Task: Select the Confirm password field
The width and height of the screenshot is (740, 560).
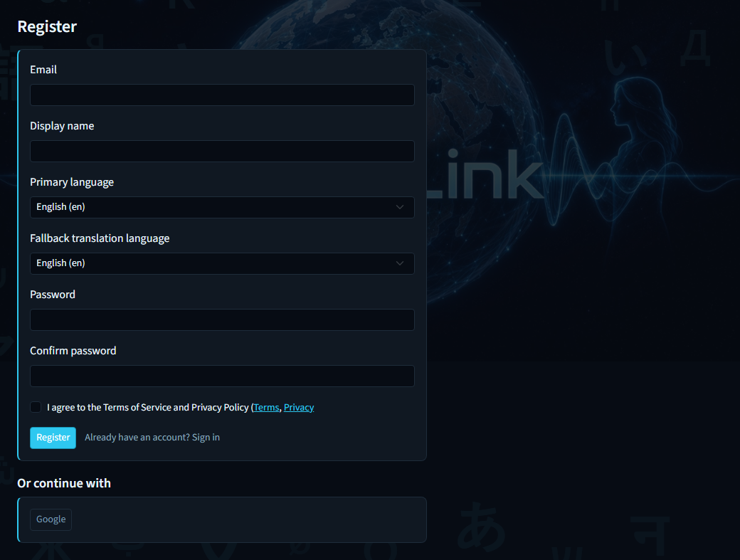Action: click(222, 376)
